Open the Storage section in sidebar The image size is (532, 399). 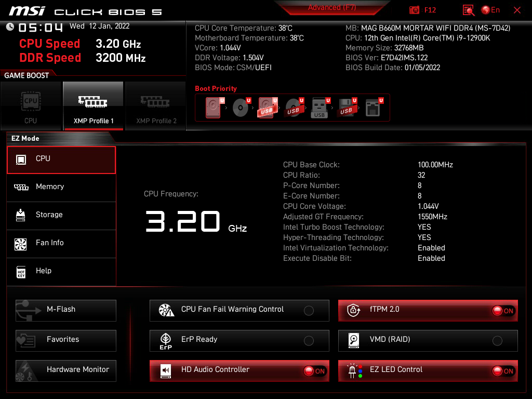61,216
